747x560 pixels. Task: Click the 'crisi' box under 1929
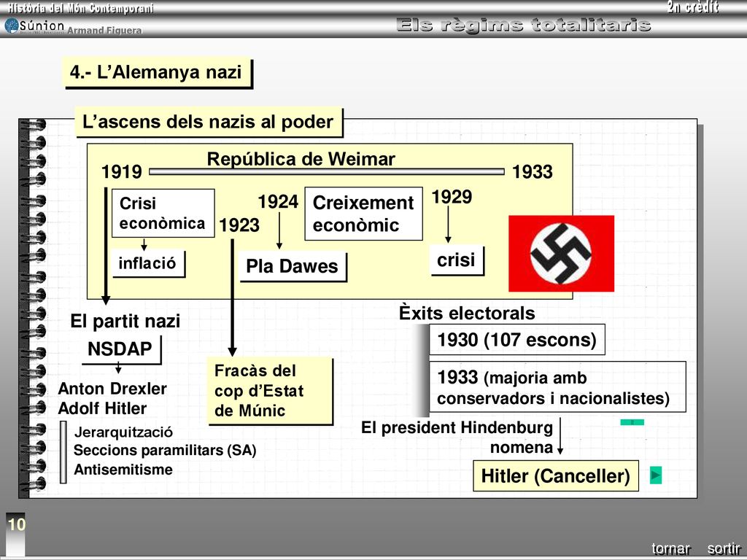457,260
